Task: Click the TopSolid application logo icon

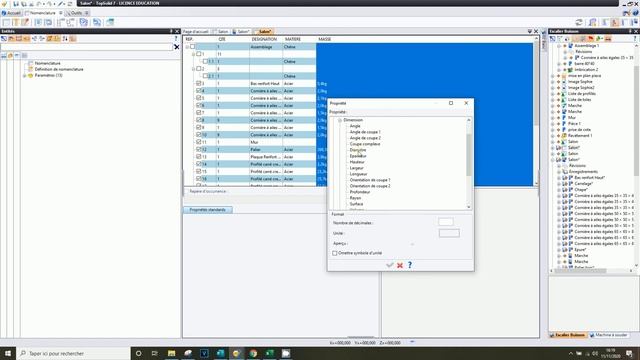Action: click(x=4, y=3)
